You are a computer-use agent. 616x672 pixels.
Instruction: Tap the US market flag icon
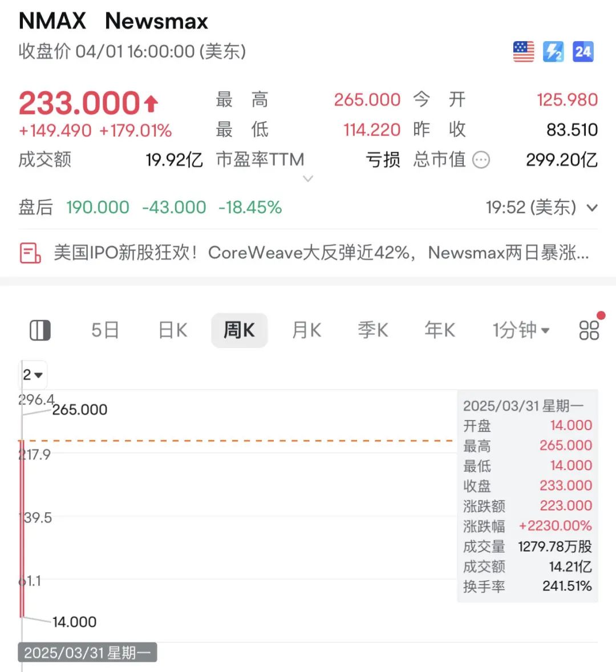click(524, 52)
